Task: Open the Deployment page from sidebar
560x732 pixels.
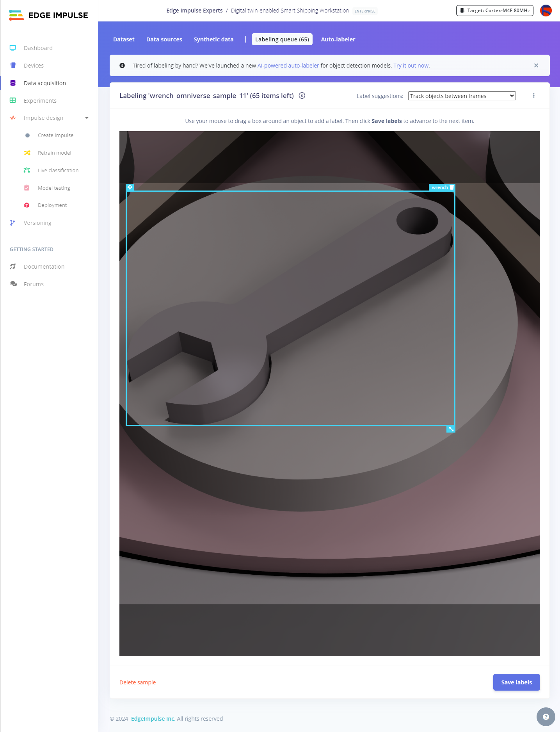Action: click(x=52, y=205)
